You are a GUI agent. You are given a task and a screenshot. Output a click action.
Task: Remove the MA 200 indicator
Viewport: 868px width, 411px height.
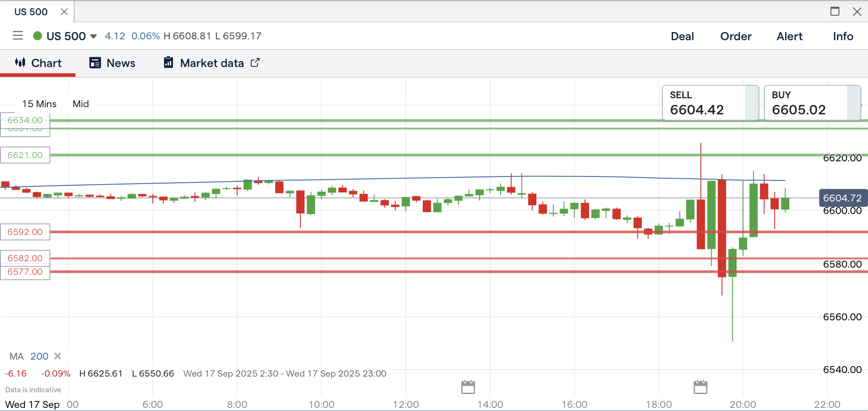tap(58, 356)
